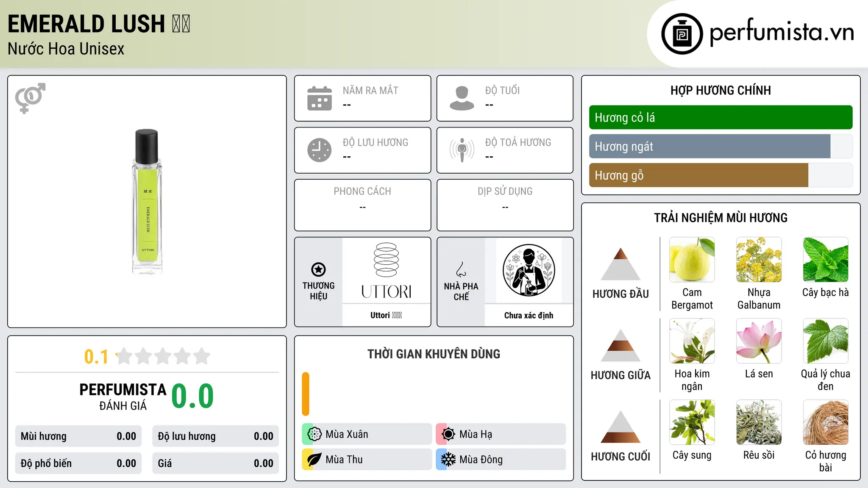The width and height of the screenshot is (868, 488).
Task: Open the Cam Bergamot note image
Action: point(692,260)
